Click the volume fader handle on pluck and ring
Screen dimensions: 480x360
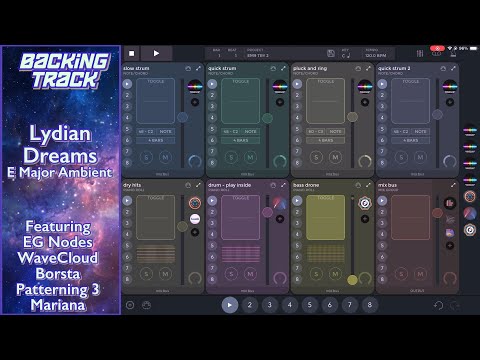click(x=352, y=117)
